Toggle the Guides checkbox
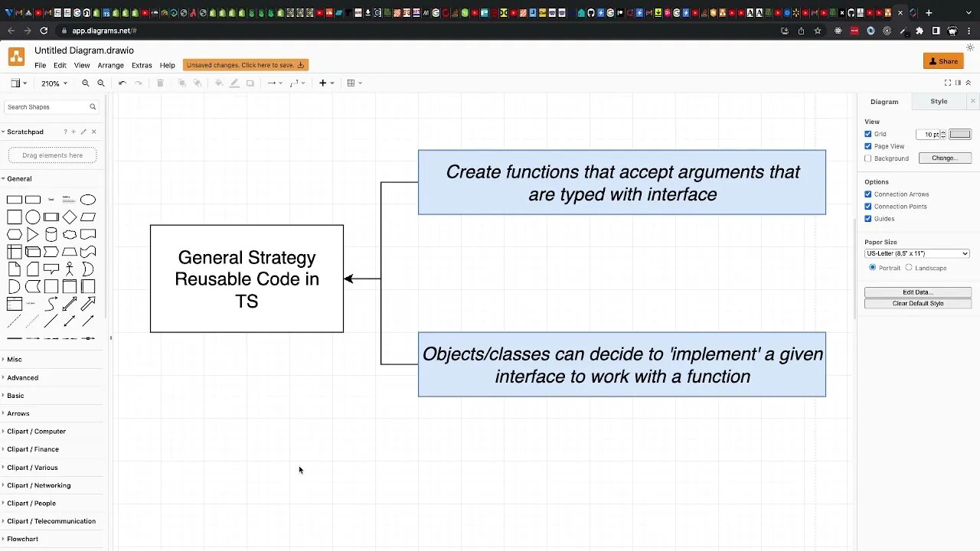980x551 pixels. tap(868, 219)
